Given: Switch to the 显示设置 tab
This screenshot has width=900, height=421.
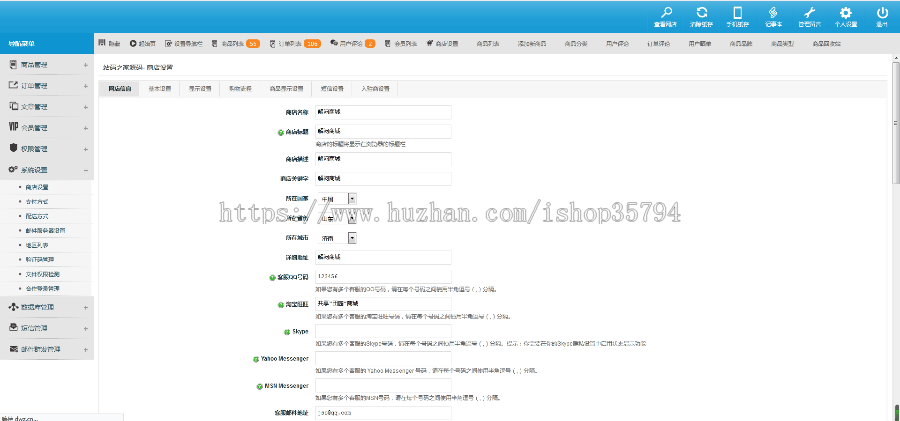Looking at the screenshot, I should click(x=200, y=89).
